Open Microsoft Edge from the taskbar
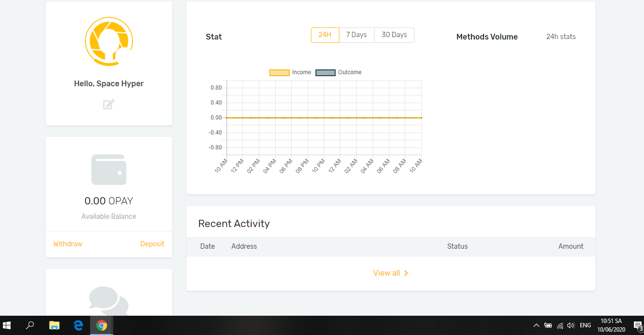644x335 pixels. point(78,325)
